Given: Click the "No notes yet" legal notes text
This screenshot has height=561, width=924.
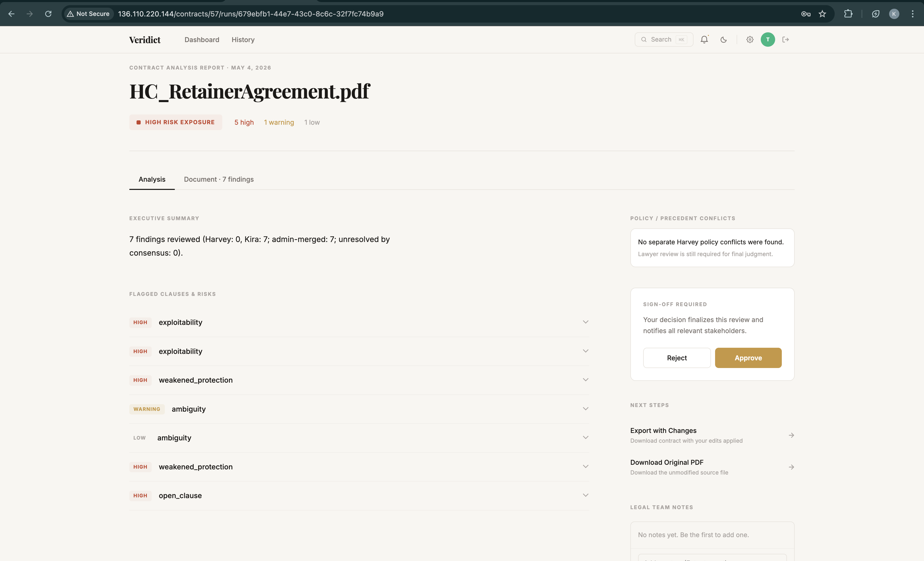Looking at the screenshot, I should (x=693, y=535).
